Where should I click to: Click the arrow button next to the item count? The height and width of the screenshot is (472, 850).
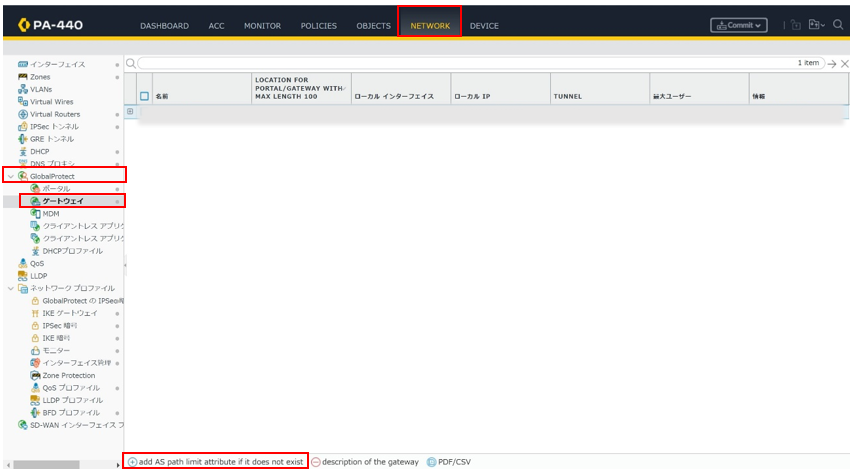(x=832, y=64)
